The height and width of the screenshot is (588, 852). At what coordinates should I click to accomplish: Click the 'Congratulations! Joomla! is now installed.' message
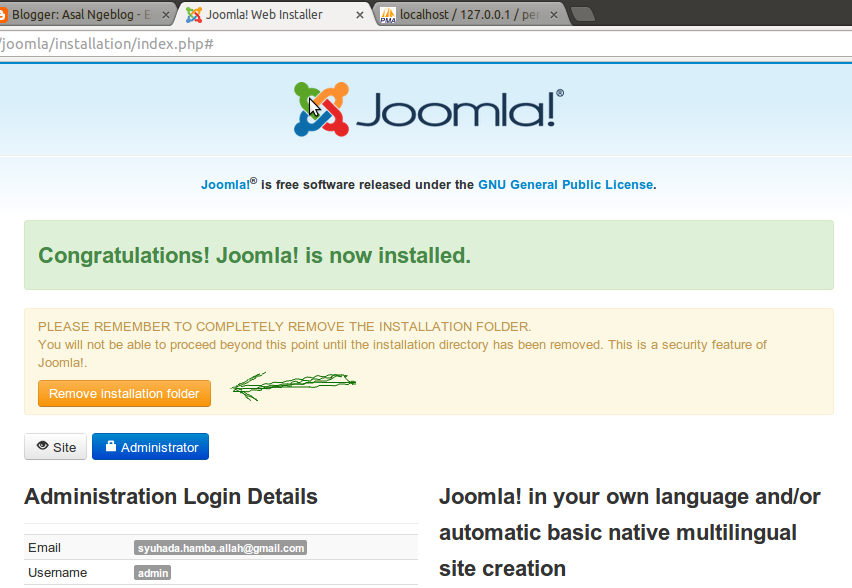[x=254, y=255]
